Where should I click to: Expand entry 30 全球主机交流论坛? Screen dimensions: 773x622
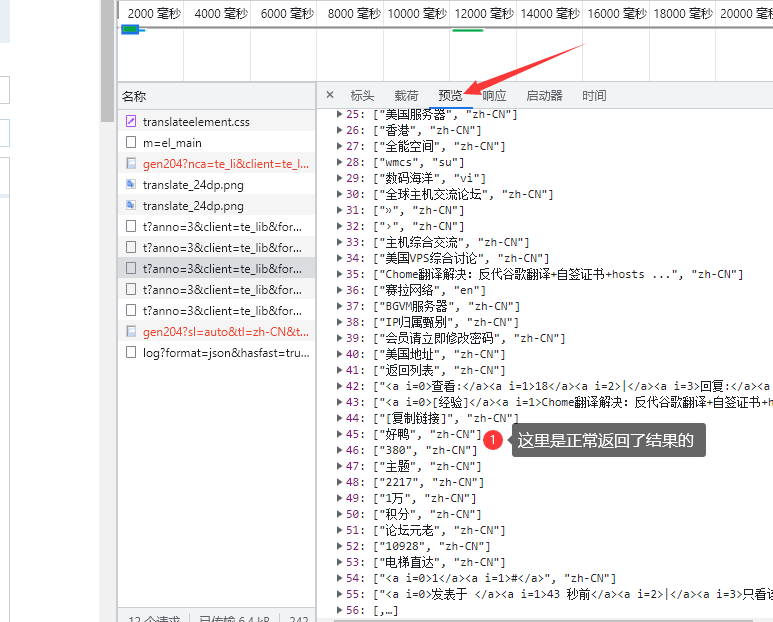[x=339, y=194]
